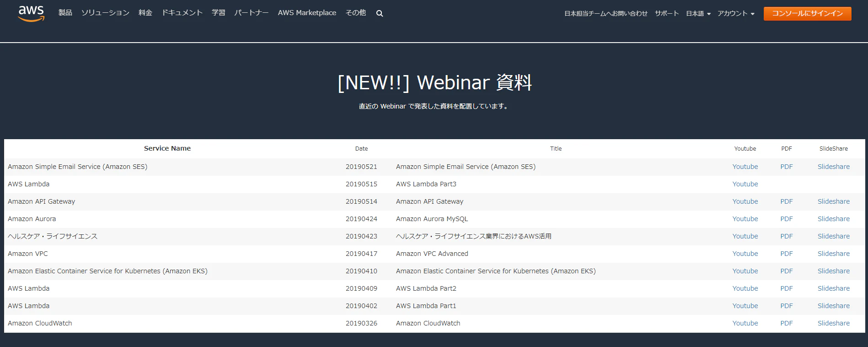868x347 pixels.
Task: Open the 製品 menu
Action: (x=65, y=13)
